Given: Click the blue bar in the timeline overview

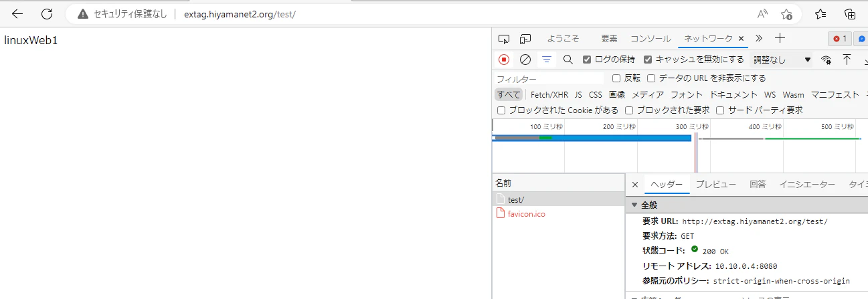Looking at the screenshot, I should coord(592,138).
